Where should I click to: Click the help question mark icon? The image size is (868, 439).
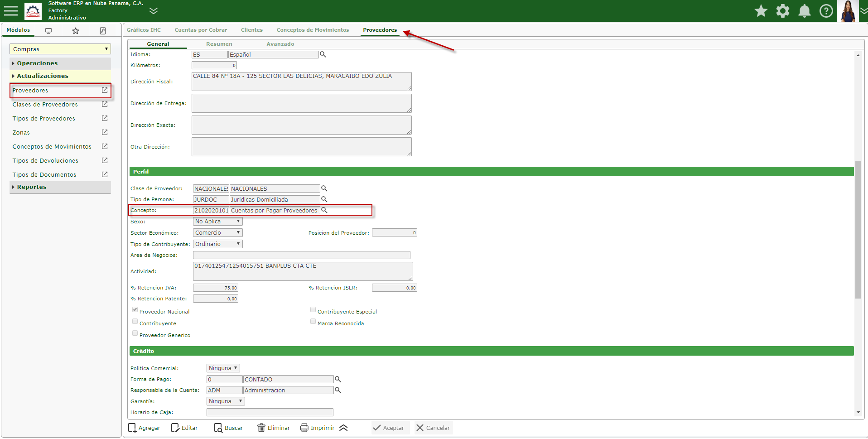pyautogui.click(x=826, y=11)
